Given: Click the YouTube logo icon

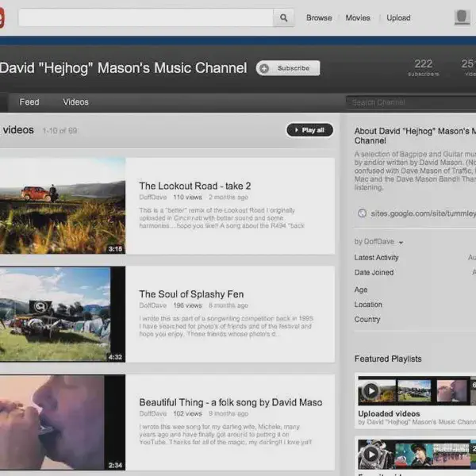Looking at the screenshot, I should (2, 17).
